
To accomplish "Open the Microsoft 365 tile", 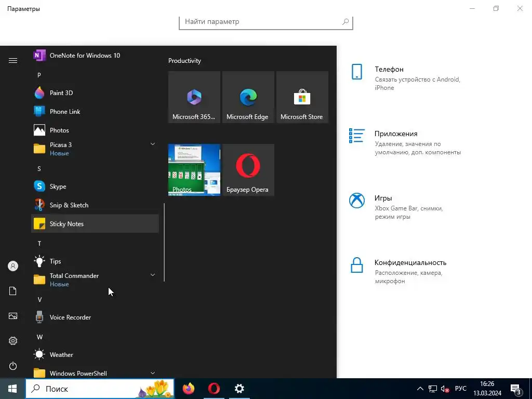I will coord(194,97).
